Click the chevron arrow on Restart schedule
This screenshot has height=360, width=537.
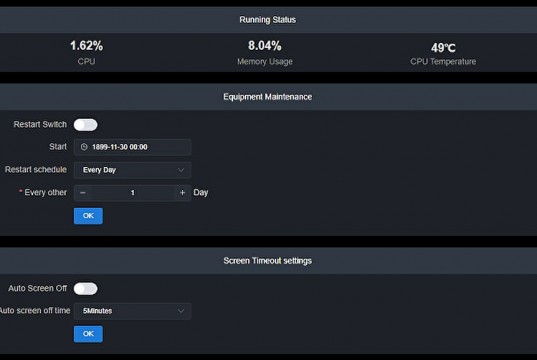[181, 170]
